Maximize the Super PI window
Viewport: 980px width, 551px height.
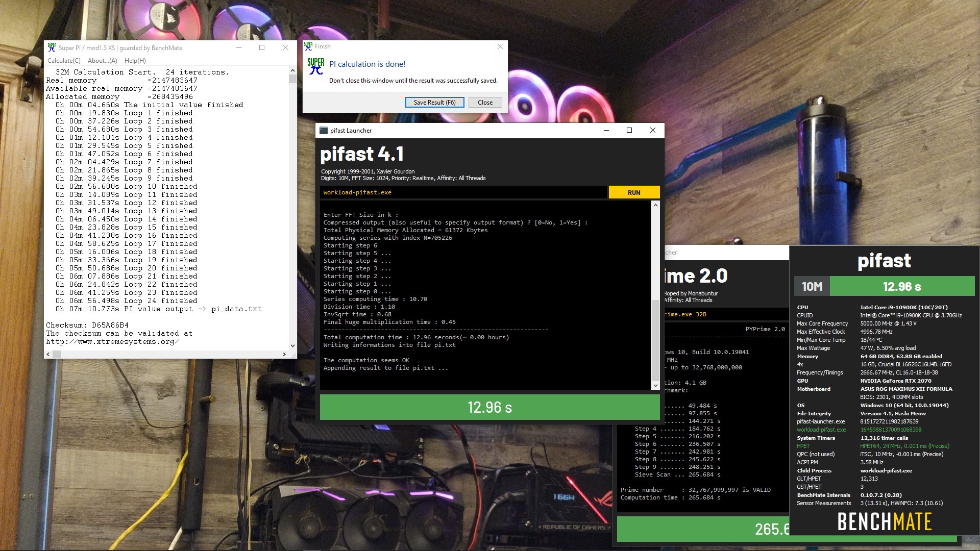click(x=262, y=47)
